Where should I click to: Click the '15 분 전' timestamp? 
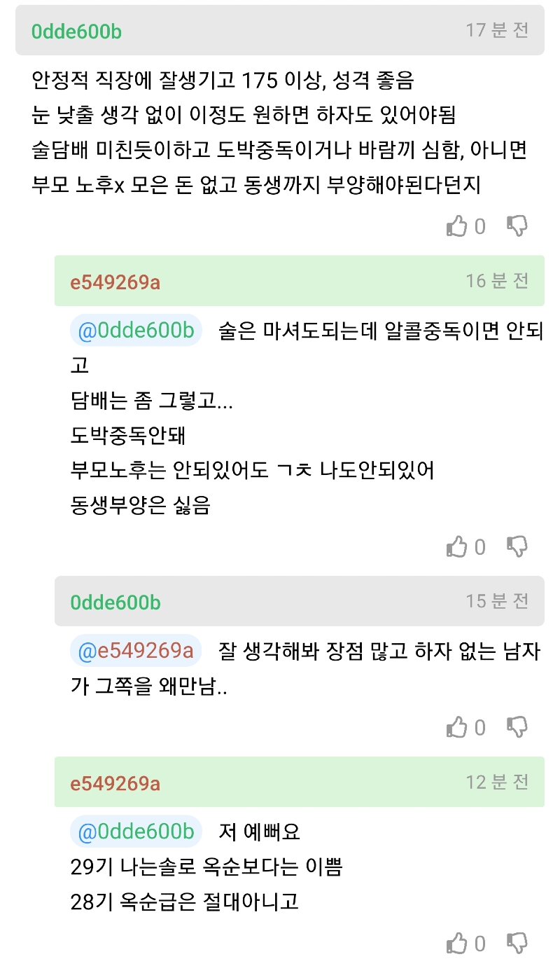[497, 601]
